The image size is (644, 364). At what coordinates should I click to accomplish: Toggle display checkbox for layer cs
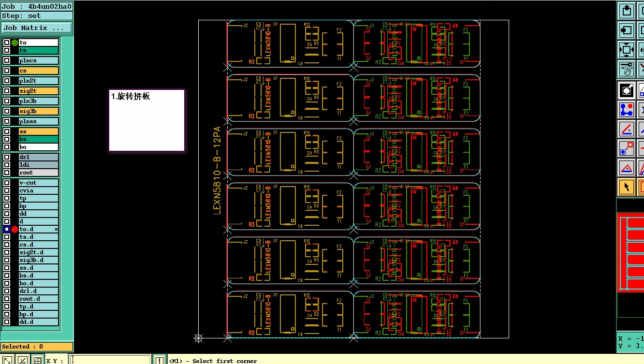[7, 71]
